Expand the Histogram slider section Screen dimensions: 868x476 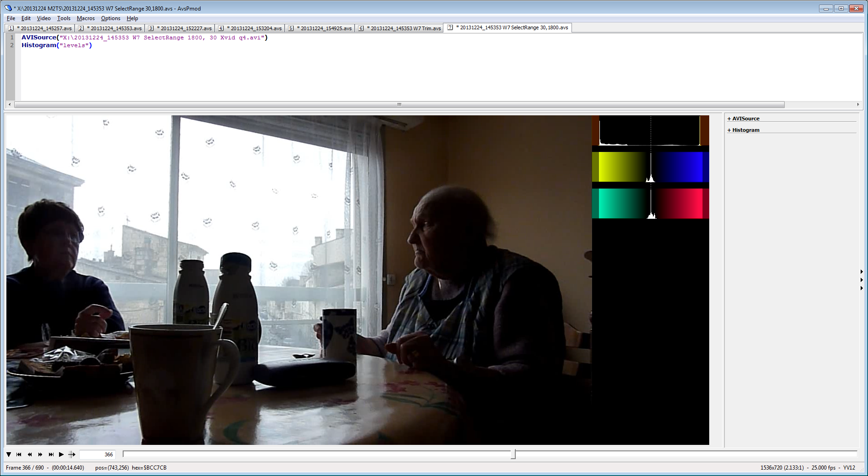(744, 130)
